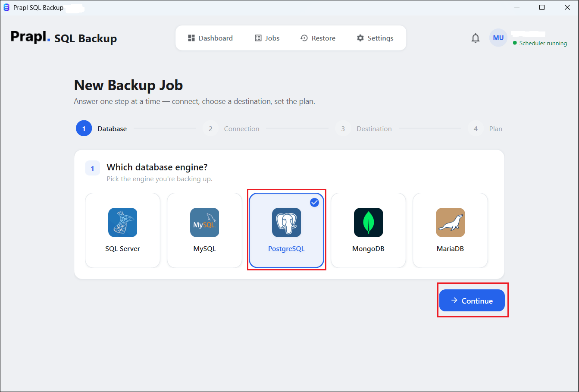The height and width of the screenshot is (392, 579).
Task: Click the Prapl SQL Backup logo
Action: (x=64, y=38)
